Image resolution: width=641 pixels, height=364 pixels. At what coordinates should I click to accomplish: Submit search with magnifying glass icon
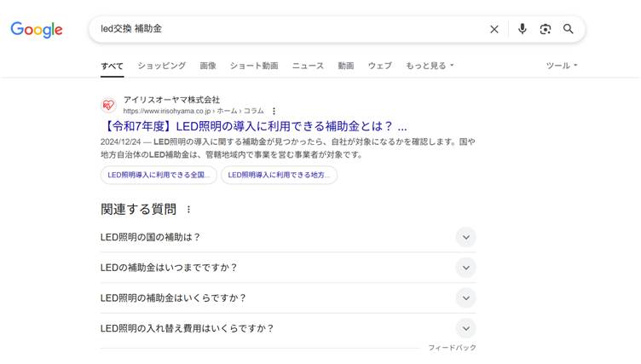(569, 29)
